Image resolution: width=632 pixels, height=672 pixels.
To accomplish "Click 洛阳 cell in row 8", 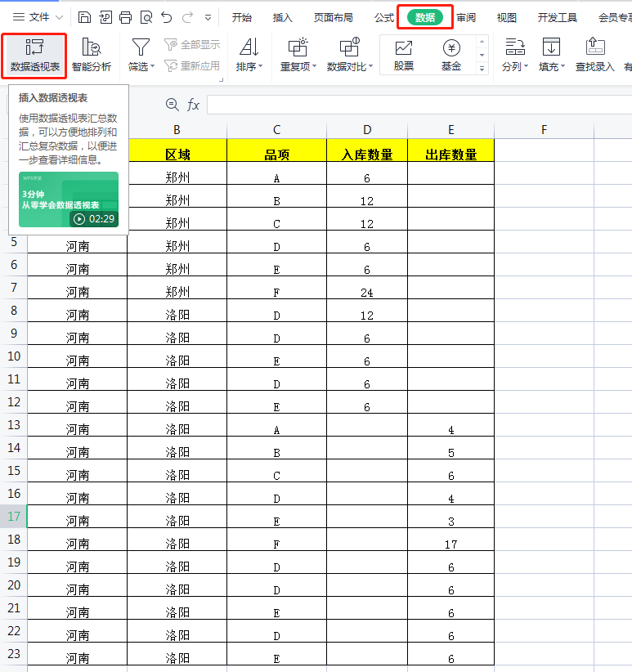I will tap(177, 311).
